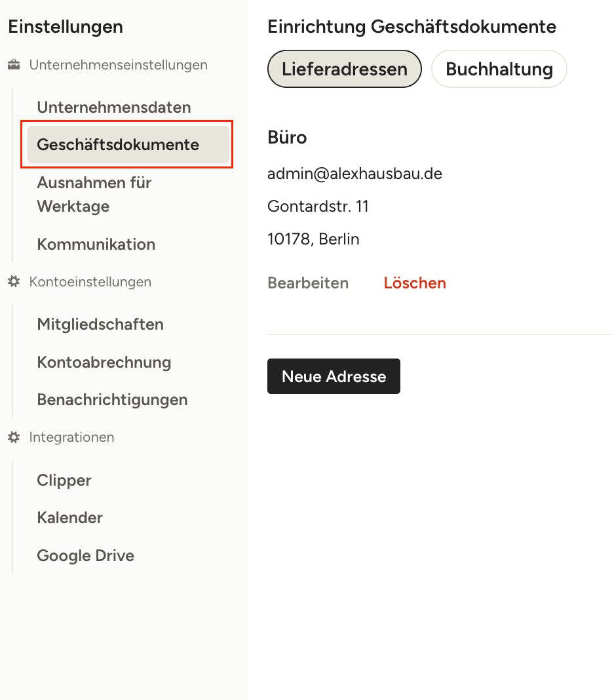
Task: Open Mitgliedschaften page
Action: [100, 324]
